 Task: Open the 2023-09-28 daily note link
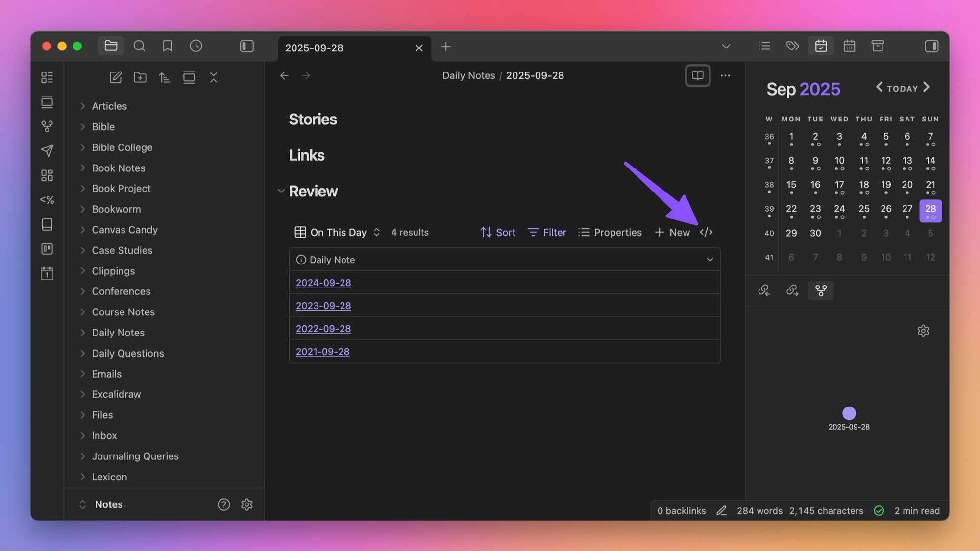pos(323,306)
